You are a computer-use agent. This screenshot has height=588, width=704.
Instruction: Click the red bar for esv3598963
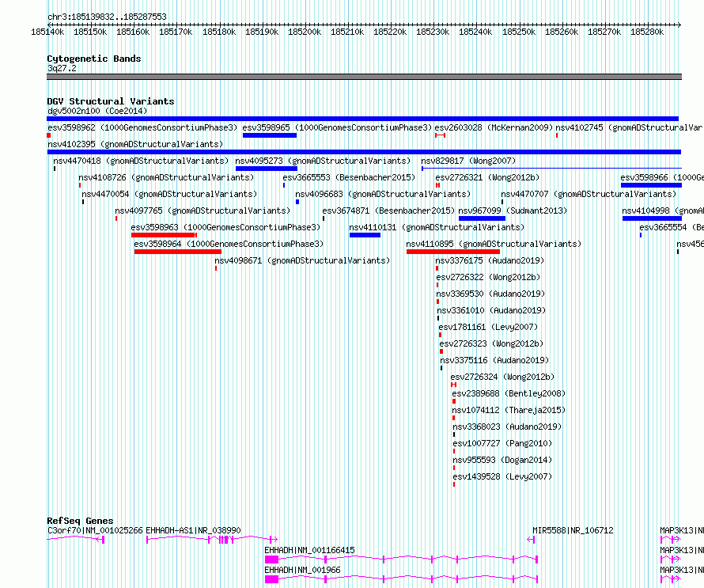tap(164, 235)
